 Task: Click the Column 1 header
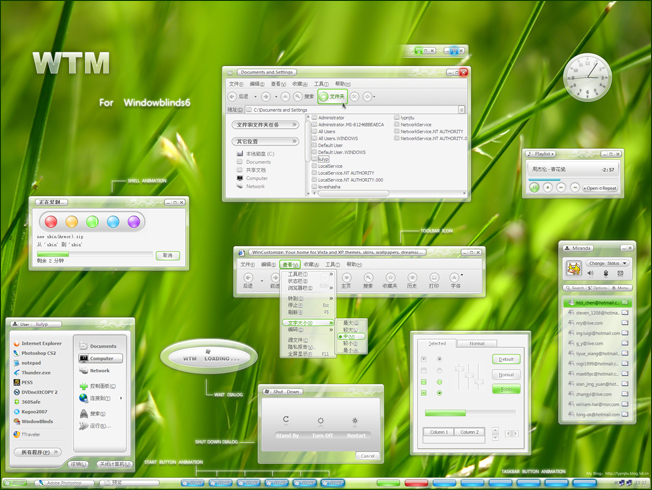click(x=439, y=432)
